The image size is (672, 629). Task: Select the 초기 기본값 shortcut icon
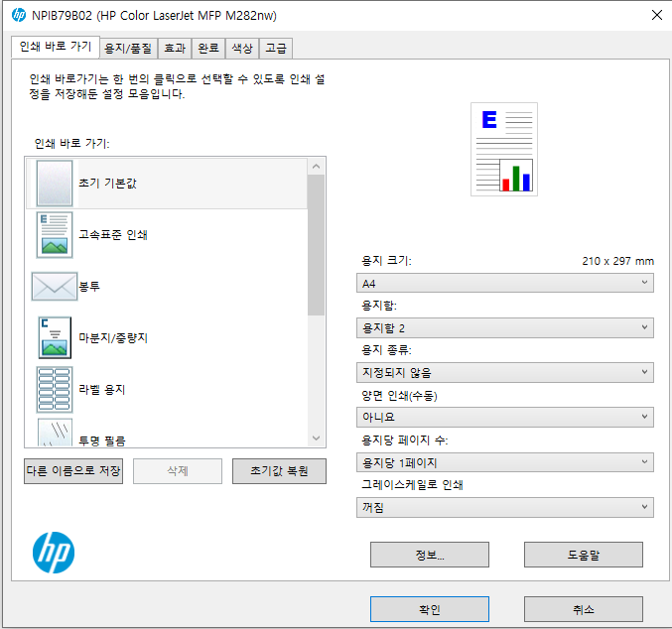click(x=55, y=184)
